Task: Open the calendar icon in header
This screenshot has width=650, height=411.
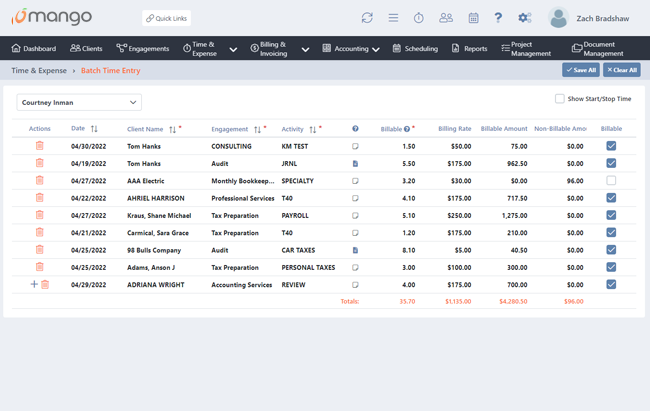Action: (x=473, y=18)
